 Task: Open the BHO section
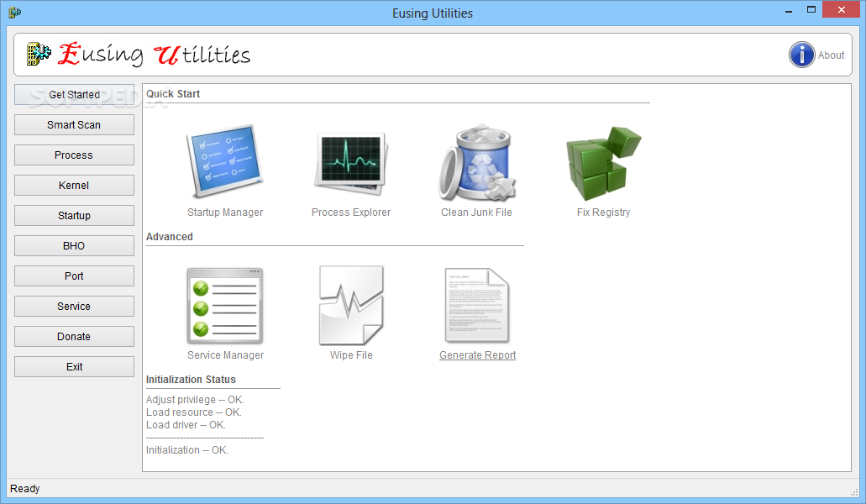pyautogui.click(x=74, y=245)
